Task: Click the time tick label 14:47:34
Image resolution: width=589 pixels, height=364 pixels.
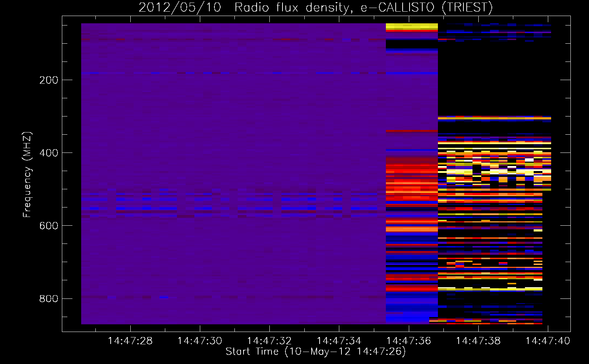Action: click(x=339, y=341)
